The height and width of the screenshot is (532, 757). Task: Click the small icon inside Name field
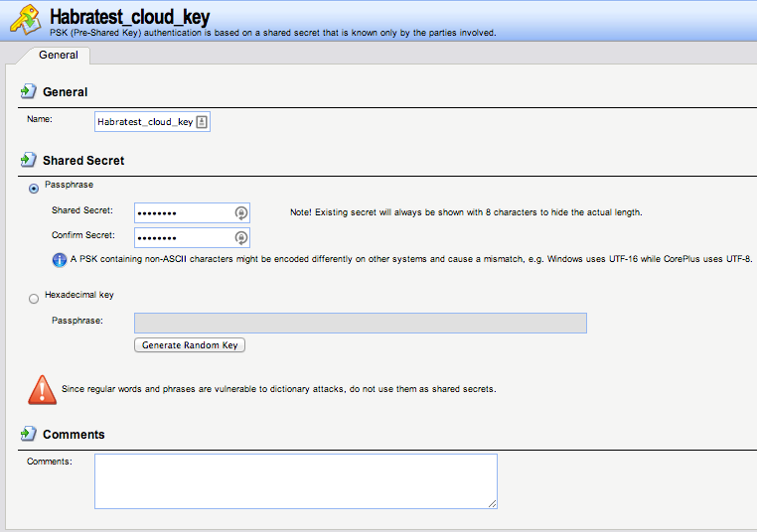202,122
